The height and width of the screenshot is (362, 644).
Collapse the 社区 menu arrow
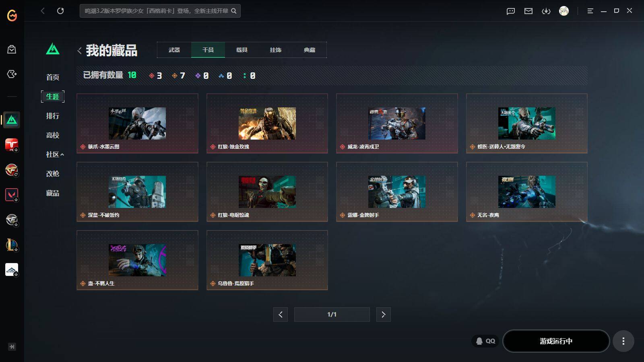(62, 154)
